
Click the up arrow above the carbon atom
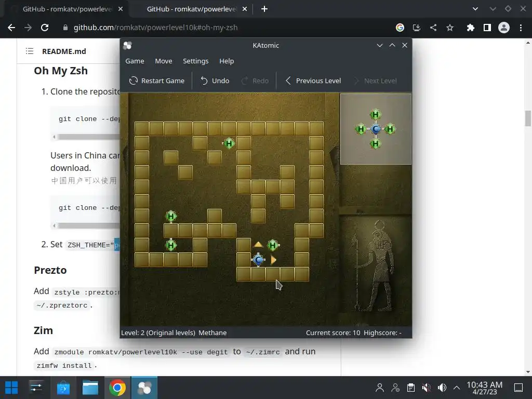tap(258, 244)
